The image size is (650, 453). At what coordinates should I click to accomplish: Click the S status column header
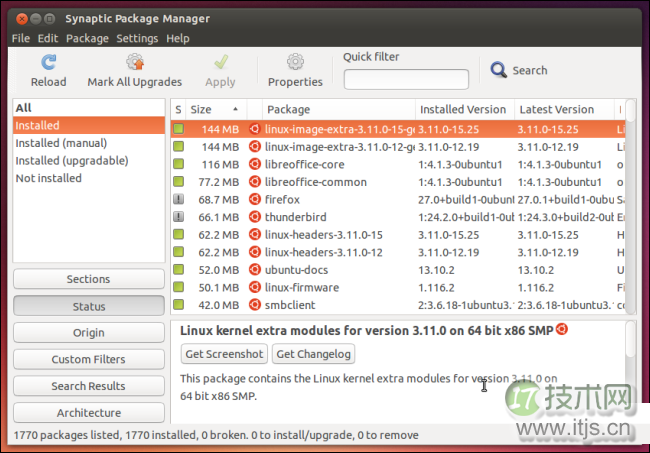point(178,109)
